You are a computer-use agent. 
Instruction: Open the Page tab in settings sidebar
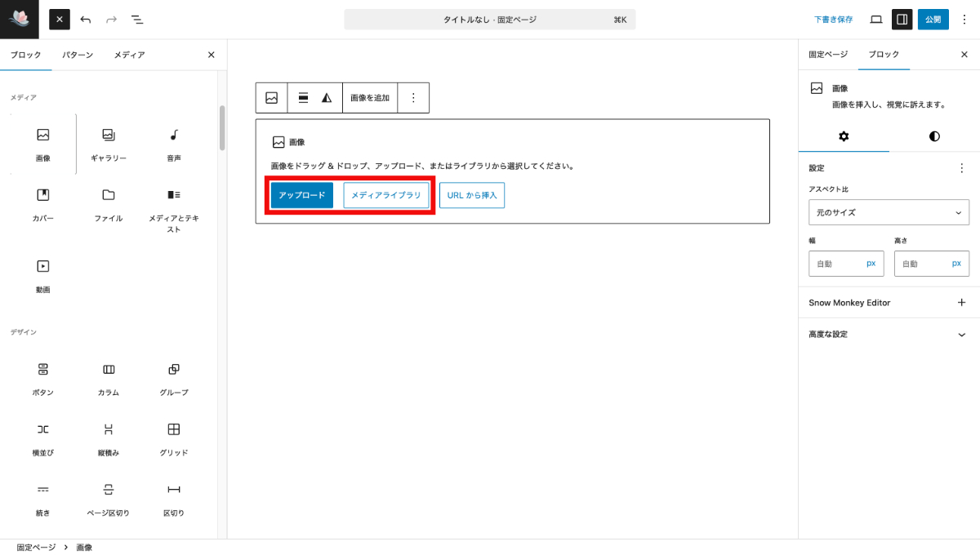(x=828, y=55)
